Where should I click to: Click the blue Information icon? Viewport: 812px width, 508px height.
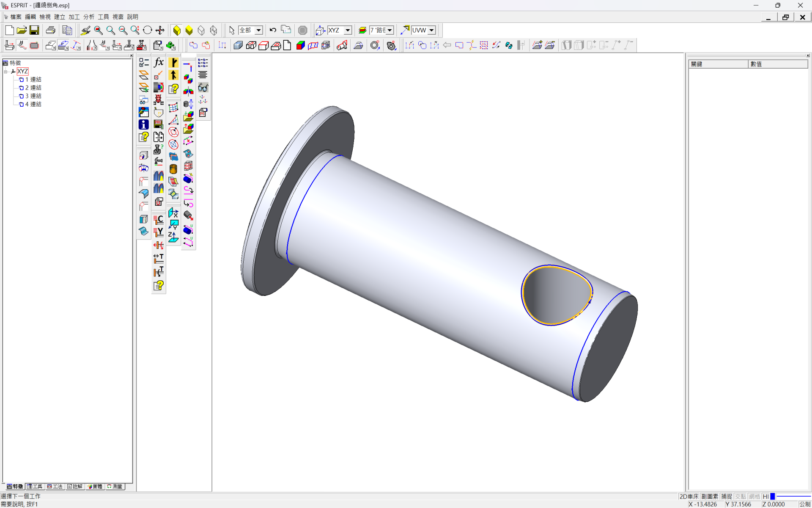coord(144,124)
